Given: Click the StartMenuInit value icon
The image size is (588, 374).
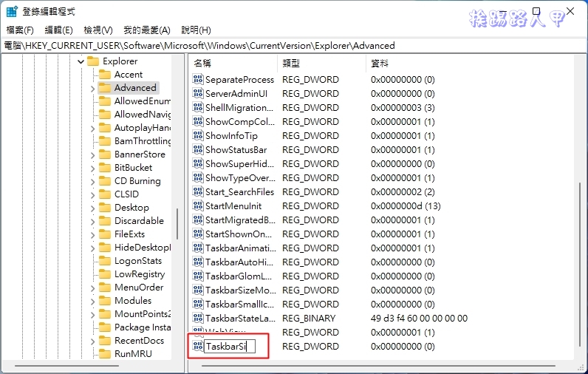Looking at the screenshot, I should click(198, 206).
